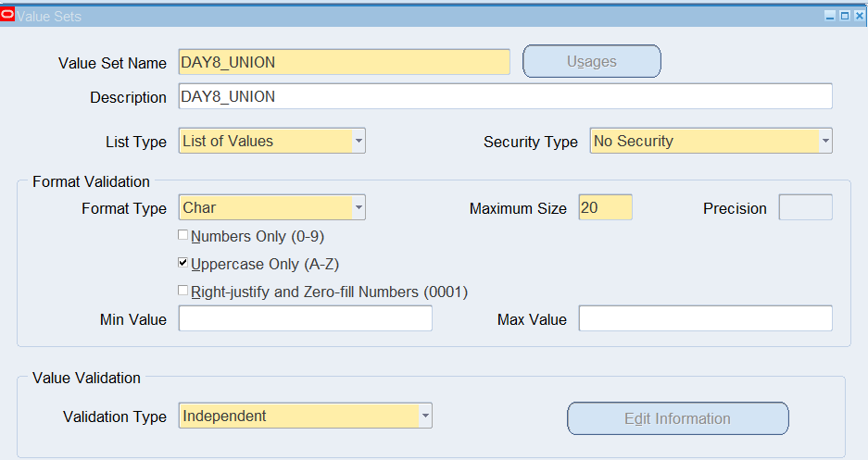Click the Edit Information button
The height and width of the screenshot is (460, 868).
[677, 418]
